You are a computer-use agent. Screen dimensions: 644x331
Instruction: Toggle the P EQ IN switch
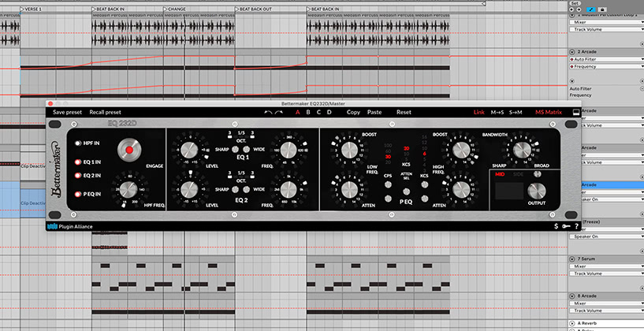77,194
